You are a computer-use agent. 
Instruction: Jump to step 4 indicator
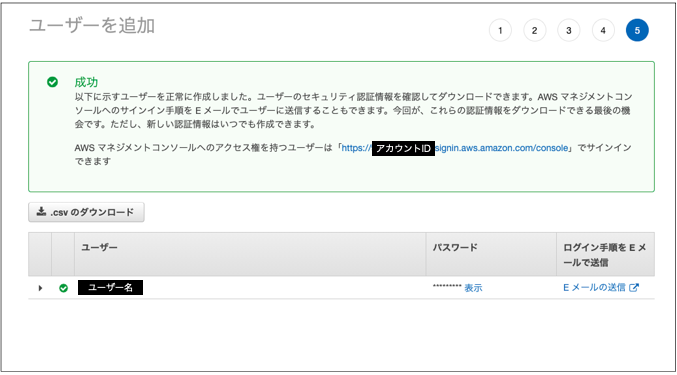tap(603, 30)
